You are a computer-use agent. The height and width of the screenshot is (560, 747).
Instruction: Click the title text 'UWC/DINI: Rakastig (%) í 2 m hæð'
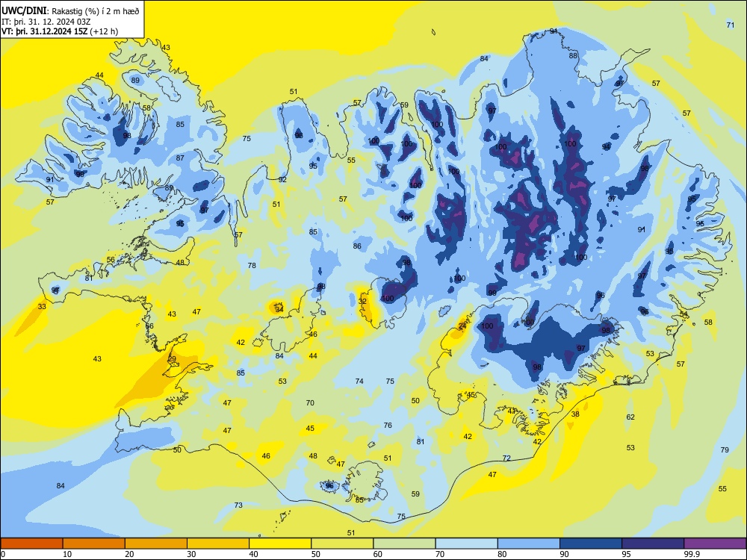[x=70, y=10]
